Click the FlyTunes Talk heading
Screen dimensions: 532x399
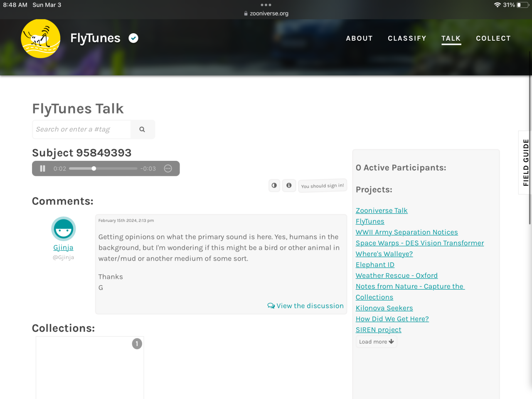(x=78, y=109)
